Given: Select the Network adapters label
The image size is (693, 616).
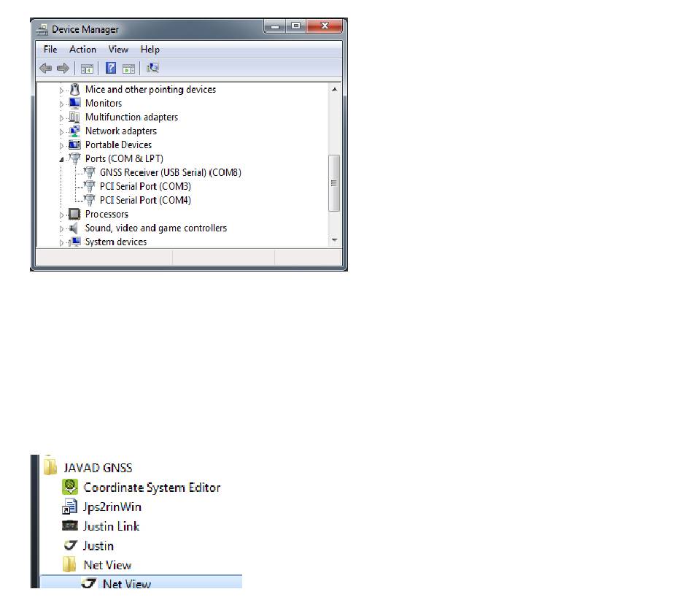Looking at the screenshot, I should pos(121,131).
